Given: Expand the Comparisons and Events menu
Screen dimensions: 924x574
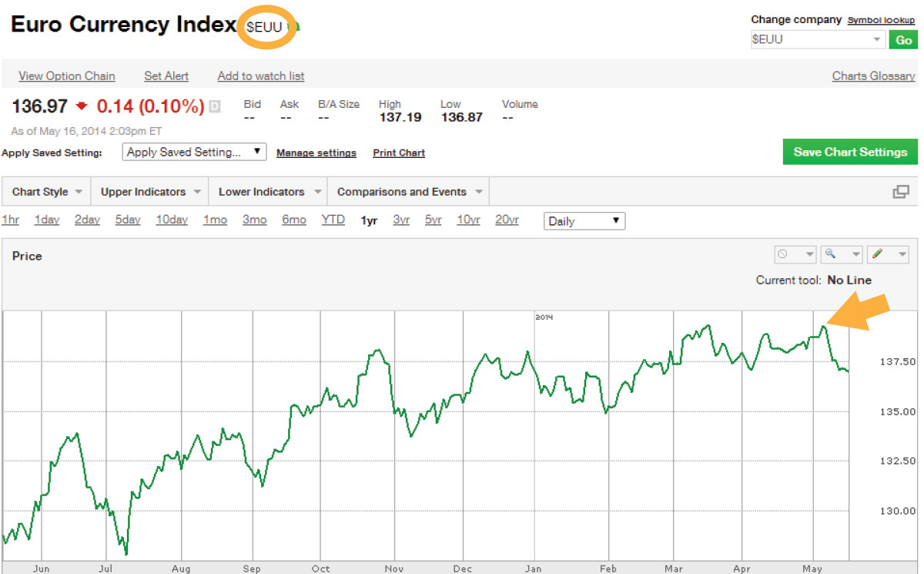Looking at the screenshot, I should coord(401,191).
